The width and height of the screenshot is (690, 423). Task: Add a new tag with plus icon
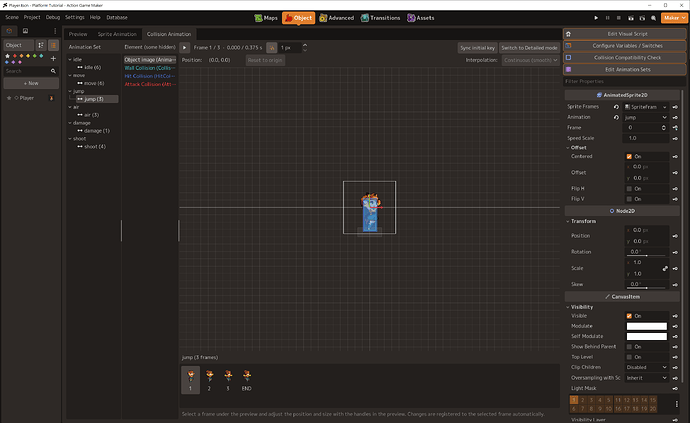53,59
